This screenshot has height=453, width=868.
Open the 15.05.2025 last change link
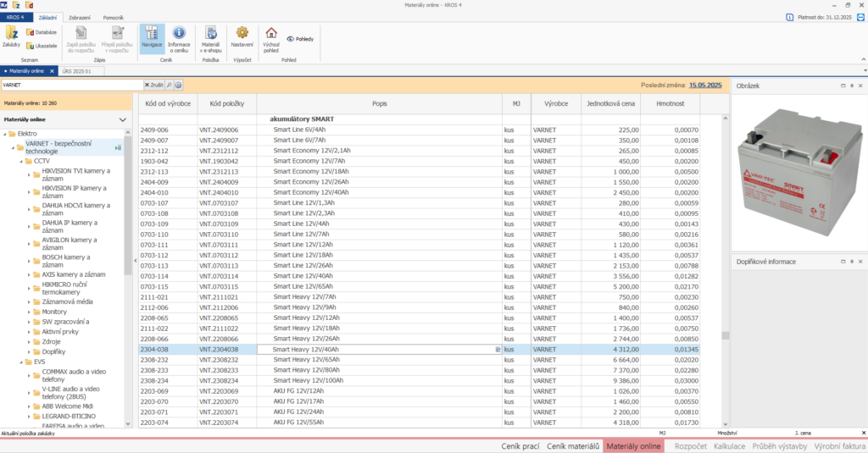(705, 86)
